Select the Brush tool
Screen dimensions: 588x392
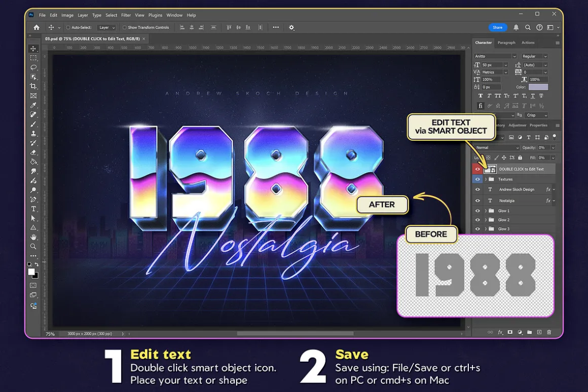coord(33,124)
